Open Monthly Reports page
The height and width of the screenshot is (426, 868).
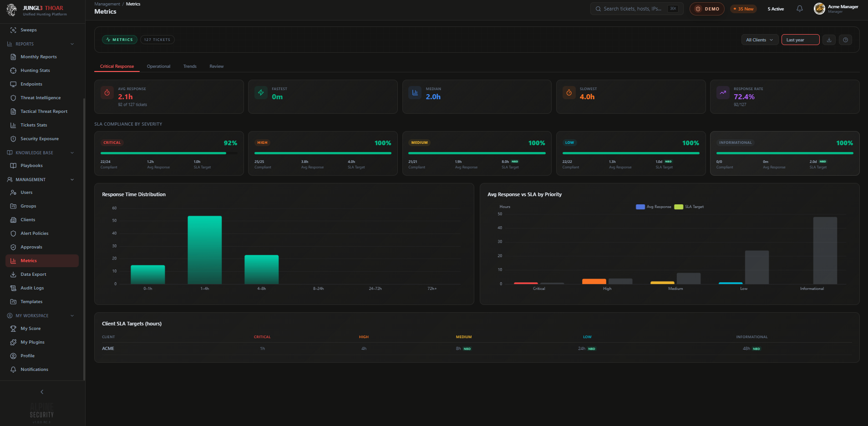pyautogui.click(x=42, y=57)
